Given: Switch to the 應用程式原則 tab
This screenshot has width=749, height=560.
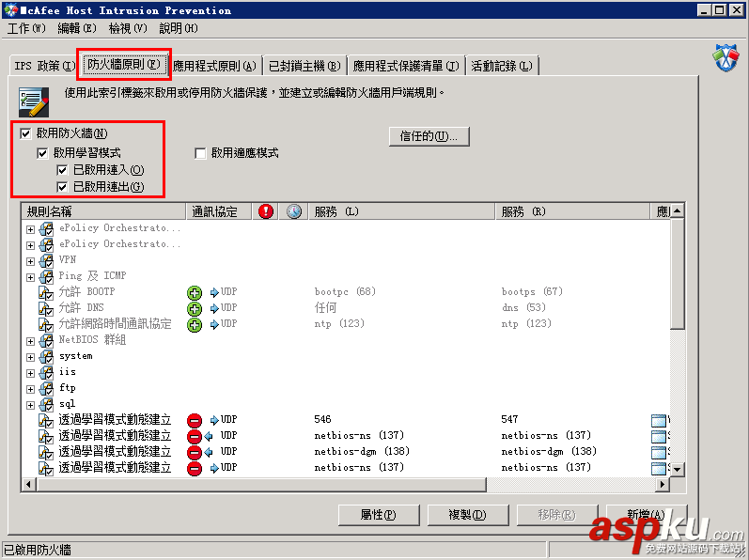Looking at the screenshot, I should pos(214,66).
